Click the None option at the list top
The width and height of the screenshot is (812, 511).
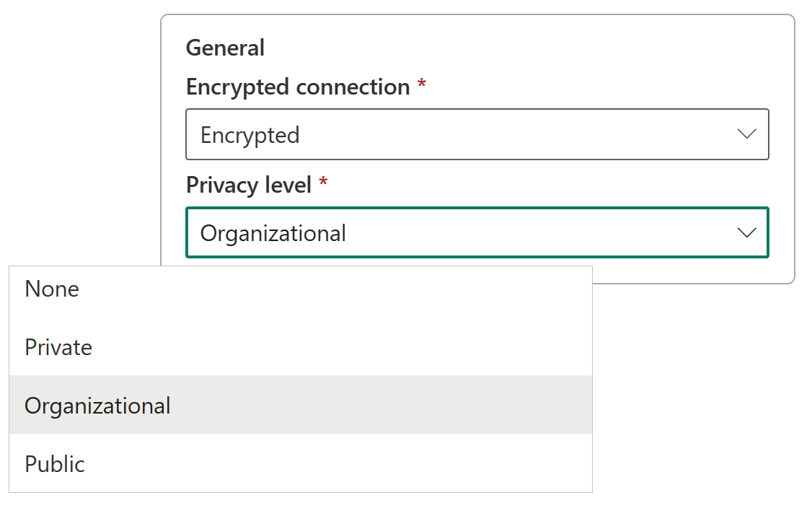[51, 289]
